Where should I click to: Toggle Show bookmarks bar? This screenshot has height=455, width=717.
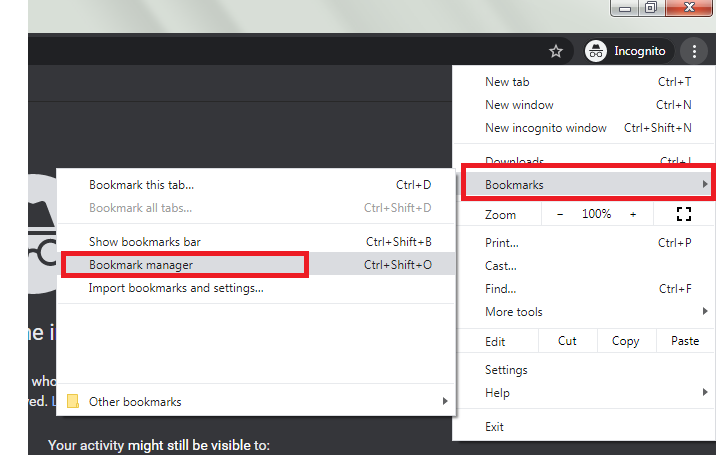[x=145, y=242]
